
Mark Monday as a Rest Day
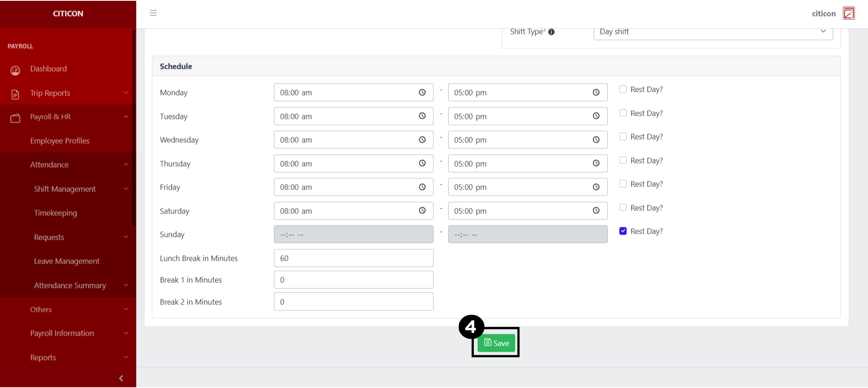[x=623, y=90]
